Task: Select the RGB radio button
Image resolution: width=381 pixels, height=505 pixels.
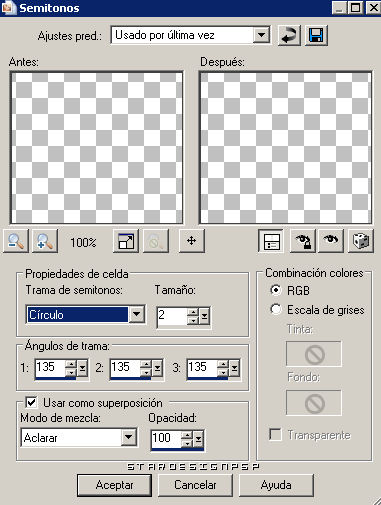Action: point(276,290)
